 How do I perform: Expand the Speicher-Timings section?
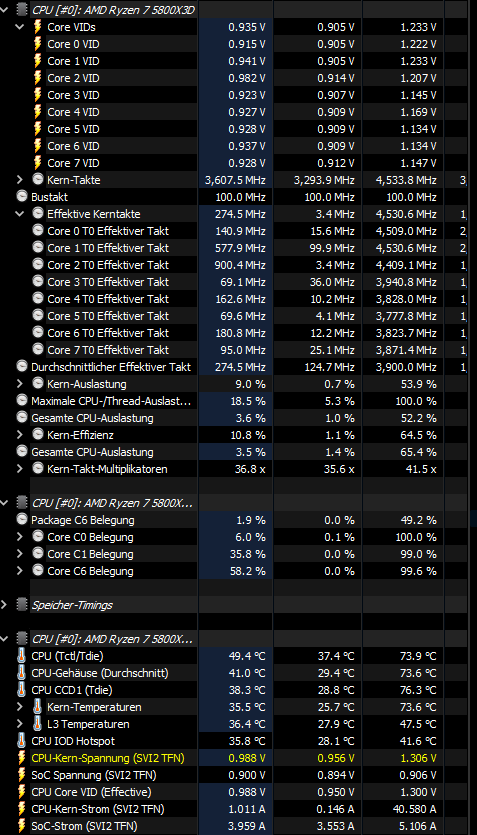tap(5, 605)
